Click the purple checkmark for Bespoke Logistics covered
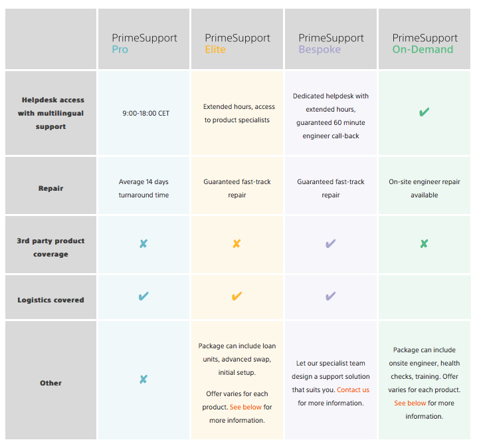The width and height of the screenshot is (477, 448). [x=330, y=296]
